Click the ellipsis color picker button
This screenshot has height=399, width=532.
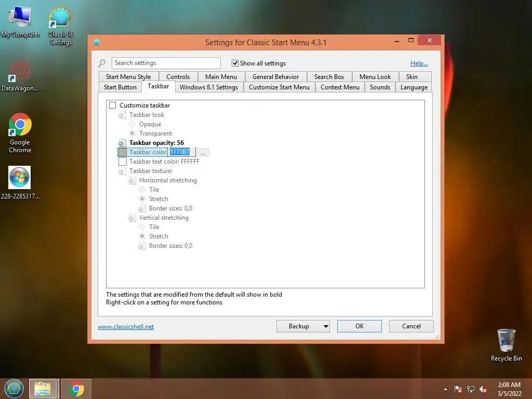click(203, 152)
